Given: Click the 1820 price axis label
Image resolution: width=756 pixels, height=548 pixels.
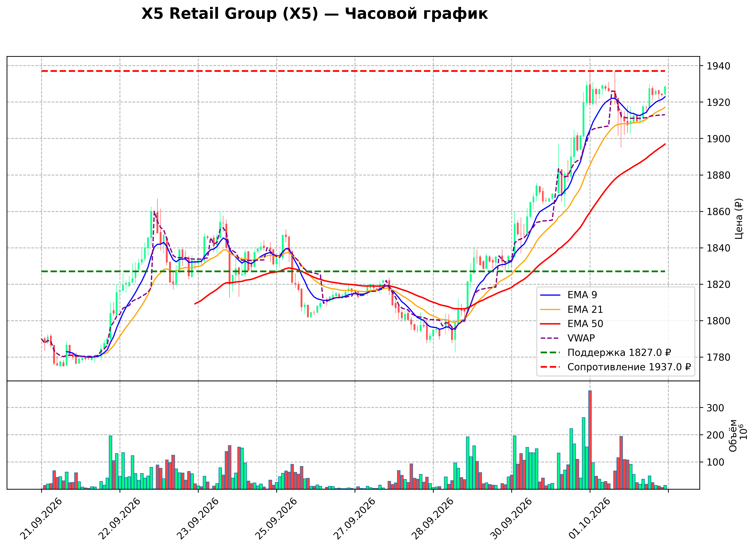Looking at the screenshot, I should pos(719,284).
